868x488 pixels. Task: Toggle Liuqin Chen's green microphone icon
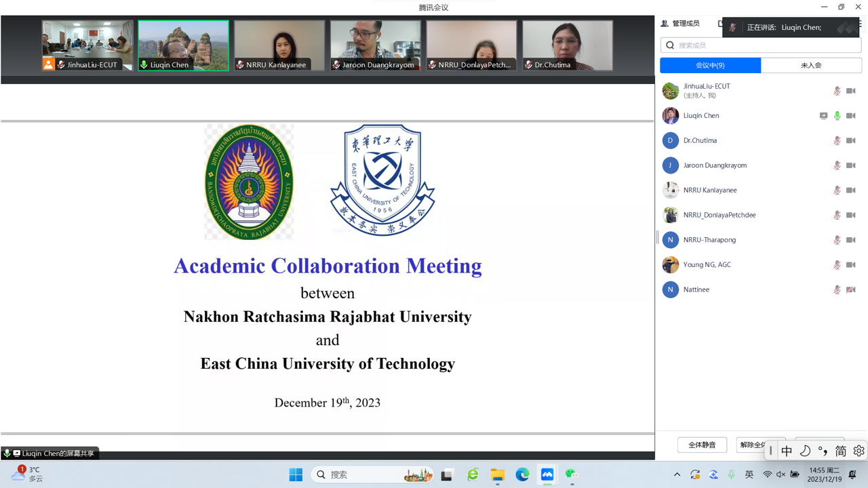(837, 116)
